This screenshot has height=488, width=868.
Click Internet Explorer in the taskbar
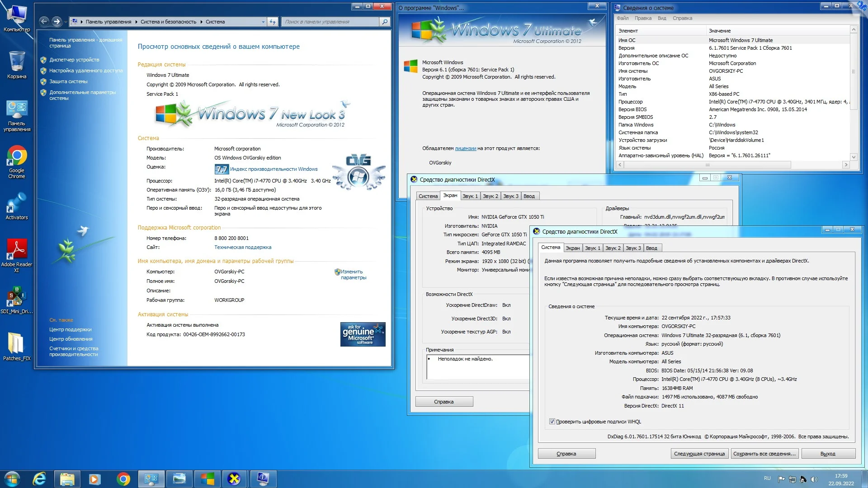coord(40,479)
